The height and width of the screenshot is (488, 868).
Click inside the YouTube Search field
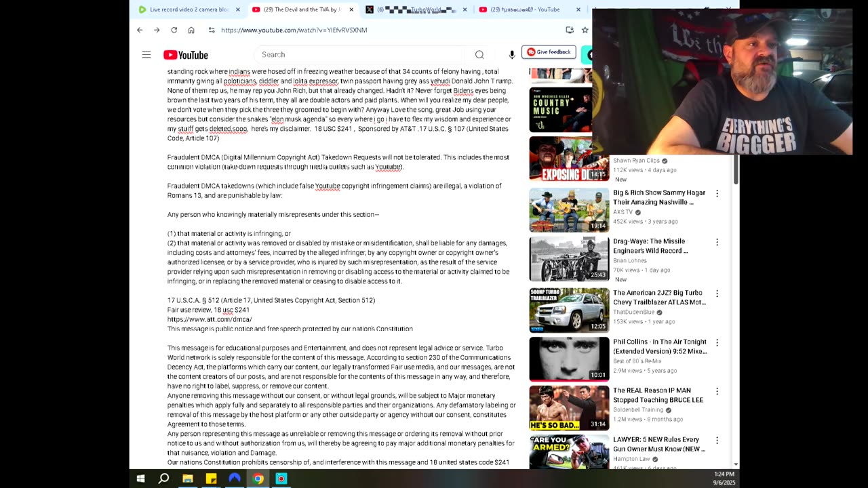[363, 54]
